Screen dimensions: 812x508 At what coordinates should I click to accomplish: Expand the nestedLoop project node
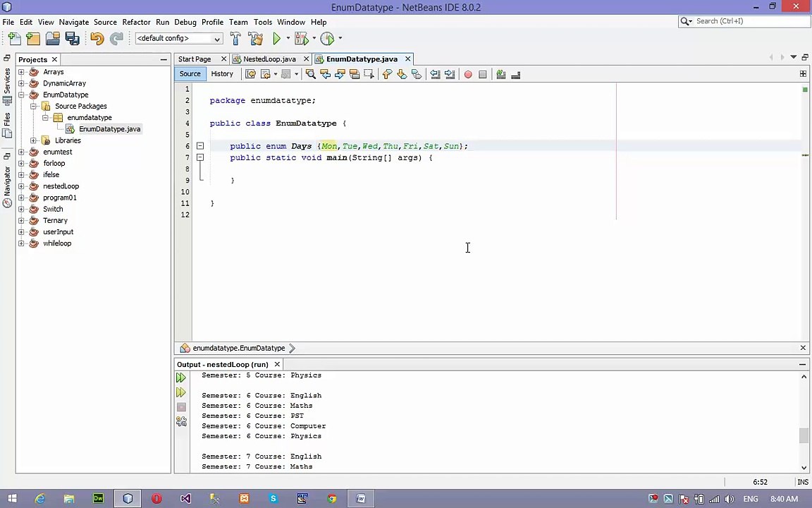click(21, 186)
